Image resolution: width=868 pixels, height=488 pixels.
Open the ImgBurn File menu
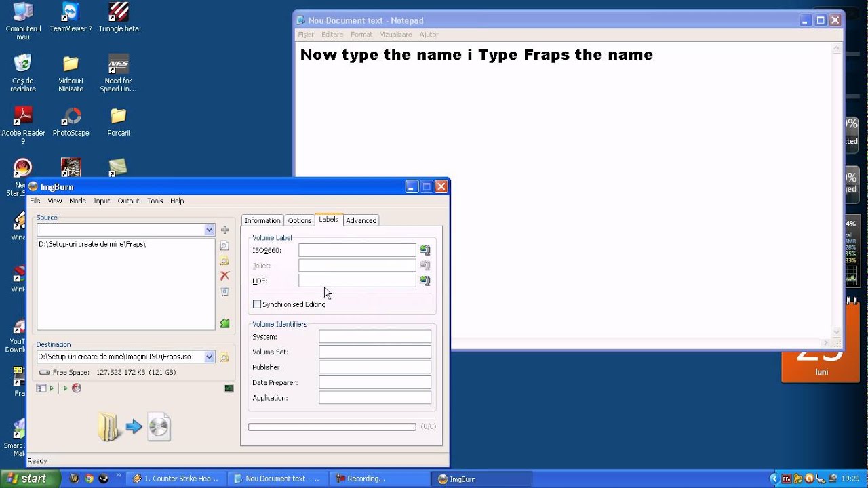[35, 201]
